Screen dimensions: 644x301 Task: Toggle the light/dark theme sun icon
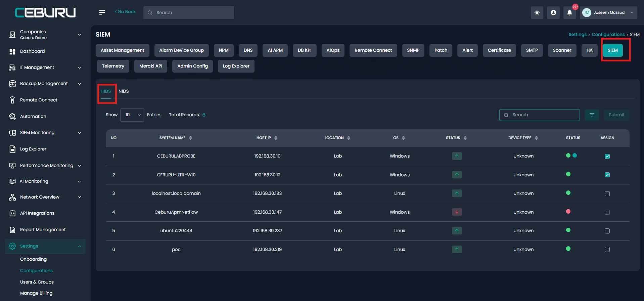[x=537, y=12]
